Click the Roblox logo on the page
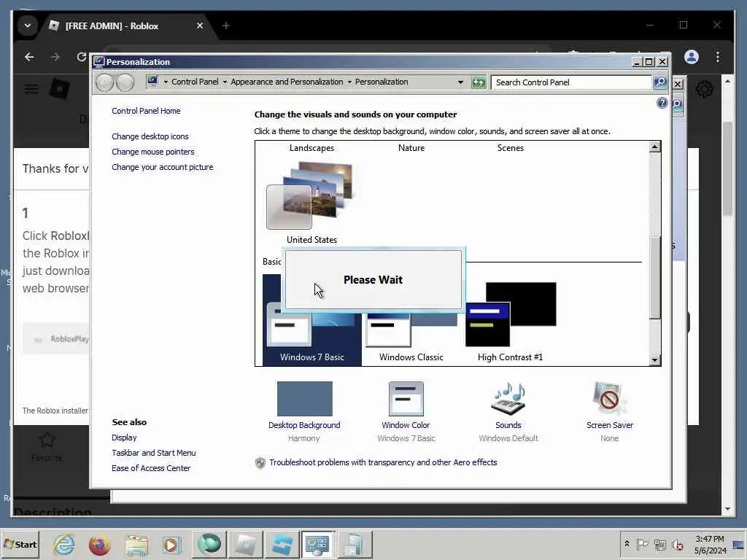747x560 pixels. [60, 89]
